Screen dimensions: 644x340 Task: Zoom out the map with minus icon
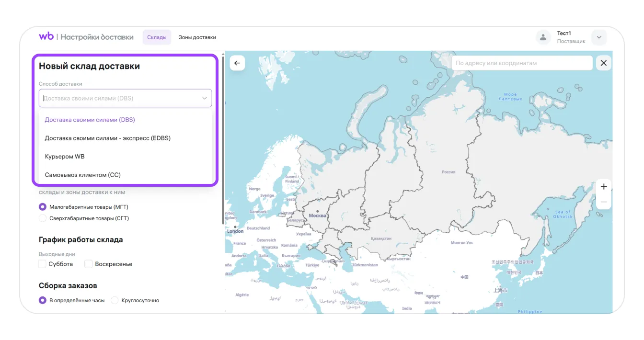pyautogui.click(x=604, y=202)
